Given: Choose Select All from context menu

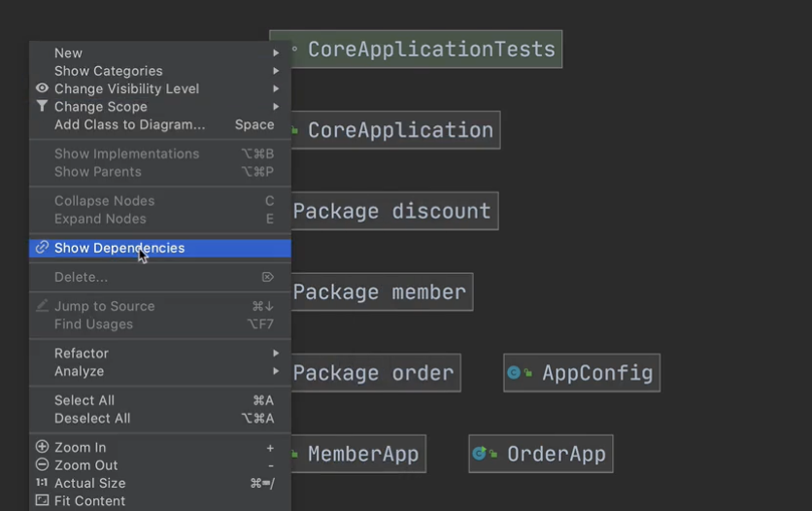Looking at the screenshot, I should click(x=85, y=400).
